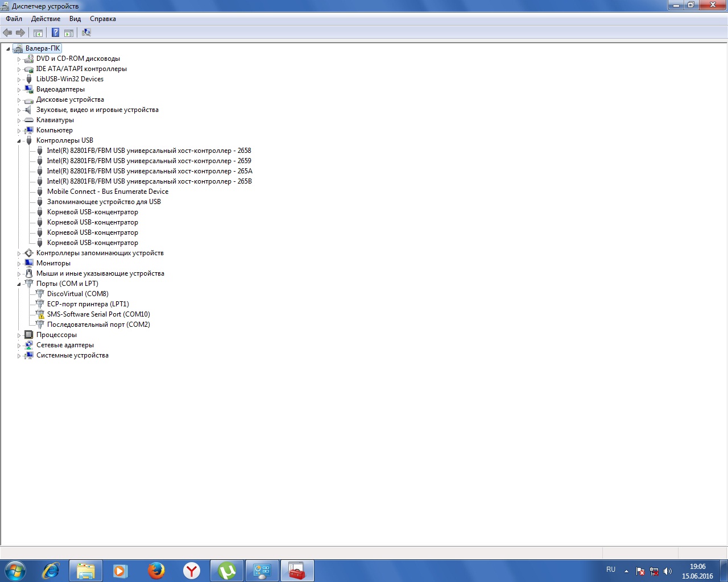This screenshot has width=728, height=582.
Task: Collapse the Порты (COM и LPT) node
Action: (x=19, y=284)
